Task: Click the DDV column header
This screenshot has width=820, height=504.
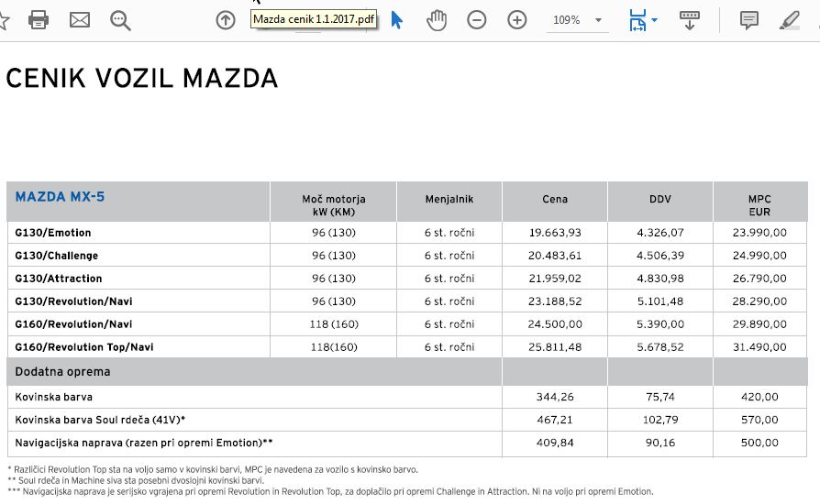Action: click(660, 199)
